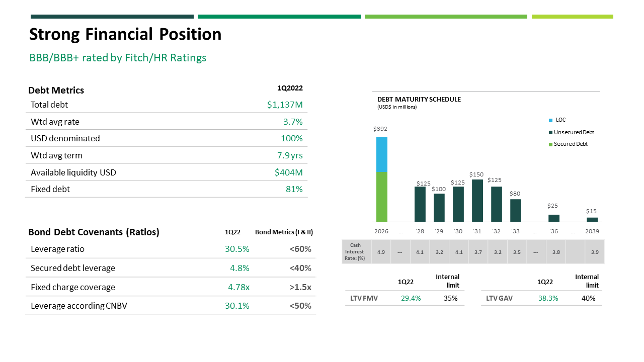Image resolution: width=644 pixels, height=362 pixels.
Task: Click 'BBB/BBB+ rated by Fitch/HR Ratings' subtitle
Action: pos(118,58)
